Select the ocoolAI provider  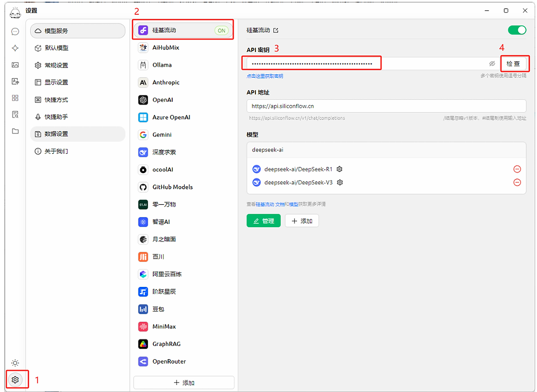tap(184, 170)
